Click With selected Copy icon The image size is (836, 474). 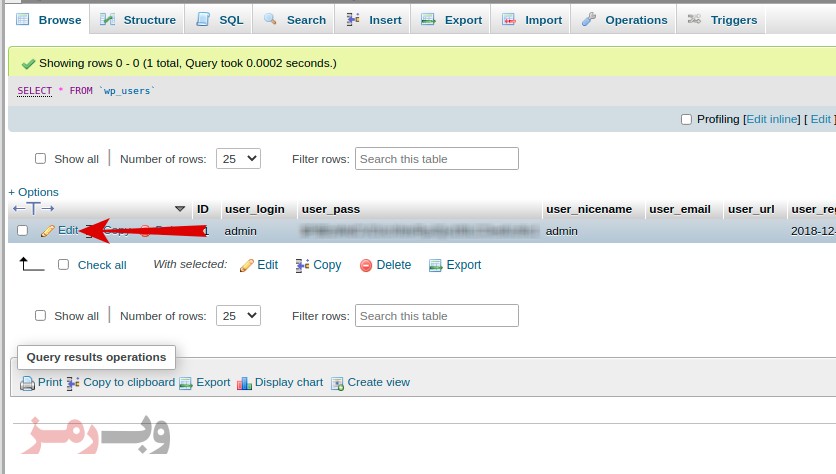click(x=302, y=265)
